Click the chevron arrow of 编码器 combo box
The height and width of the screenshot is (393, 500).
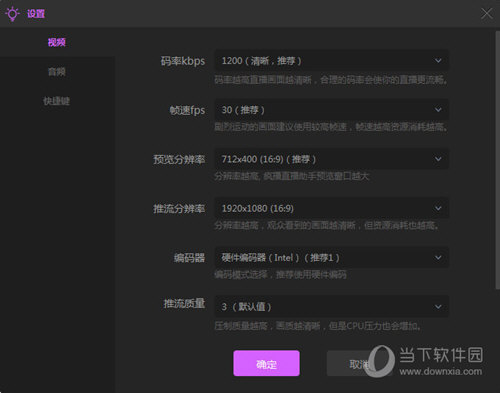click(438, 257)
